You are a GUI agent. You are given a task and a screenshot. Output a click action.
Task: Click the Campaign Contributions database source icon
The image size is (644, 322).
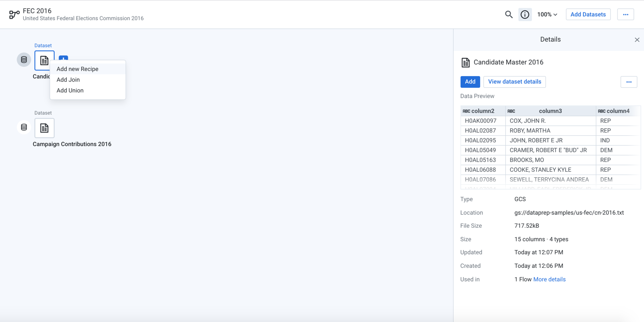click(24, 127)
